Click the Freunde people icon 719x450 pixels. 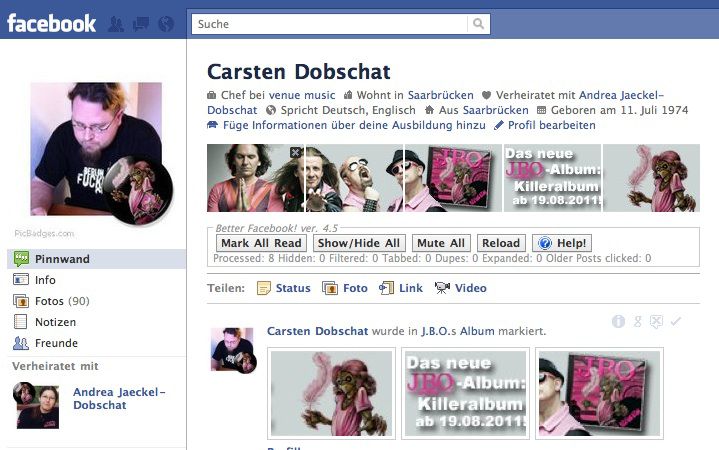[21, 343]
